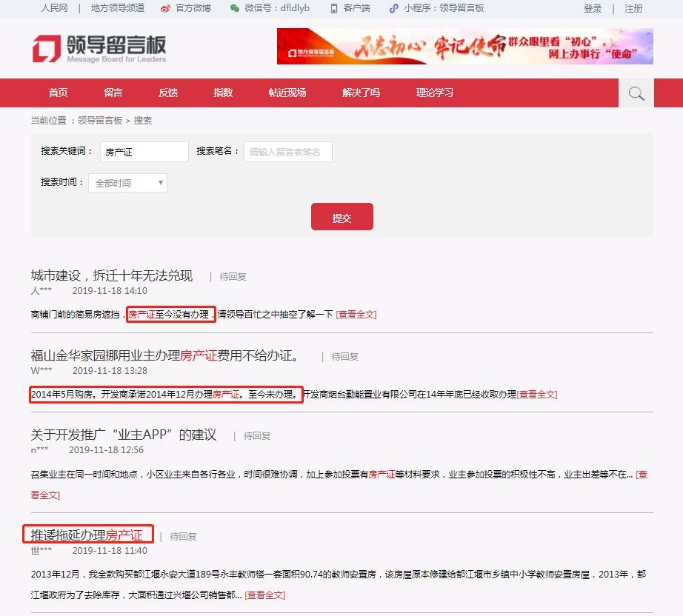Click the 登录 link at top right
Viewport: 683px width, 616px height.
[x=593, y=9]
